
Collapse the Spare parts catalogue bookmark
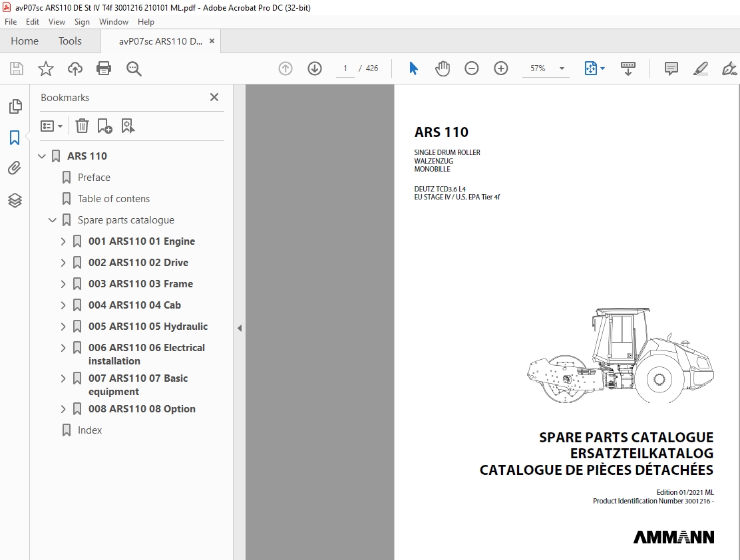click(53, 220)
